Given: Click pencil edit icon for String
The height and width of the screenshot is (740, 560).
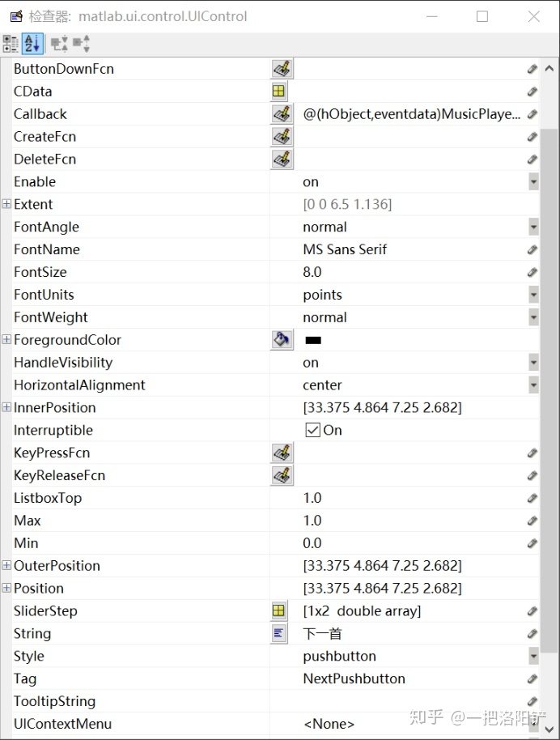Looking at the screenshot, I should 532,634.
